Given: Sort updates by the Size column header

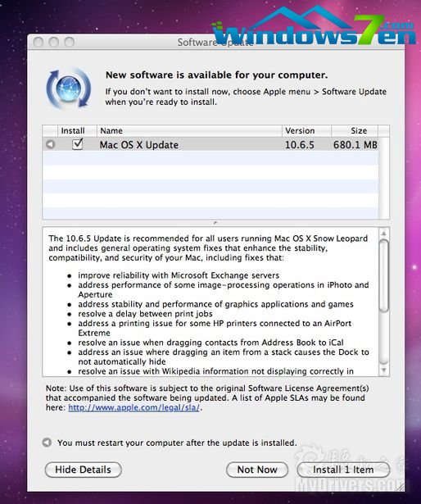Looking at the screenshot, I should pyautogui.click(x=355, y=131).
